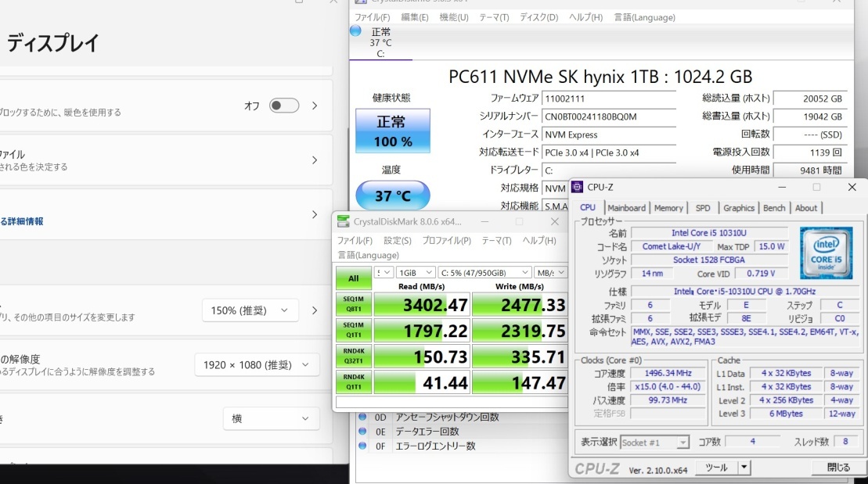Open the 1920 × 1080 resolution dropdown
The width and height of the screenshot is (868, 484).
point(257,364)
